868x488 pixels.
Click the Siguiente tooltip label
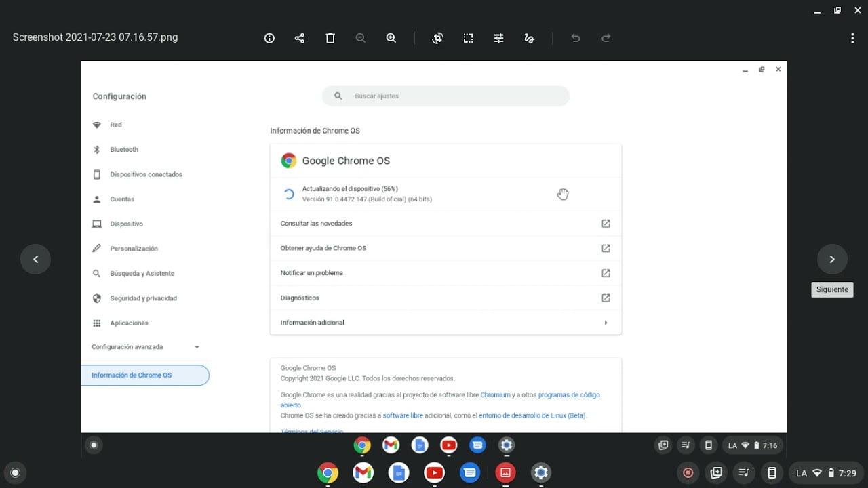click(x=832, y=289)
